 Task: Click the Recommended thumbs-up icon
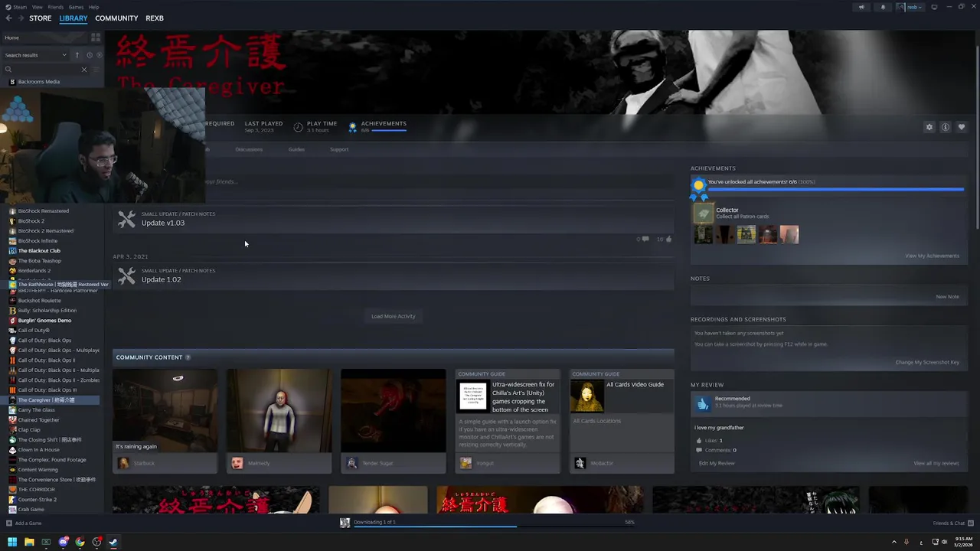tap(702, 403)
